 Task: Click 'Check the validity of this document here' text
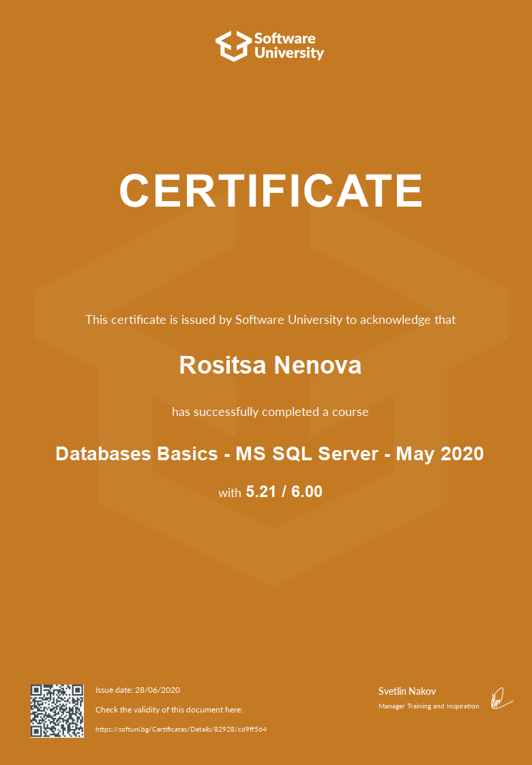tap(168, 710)
